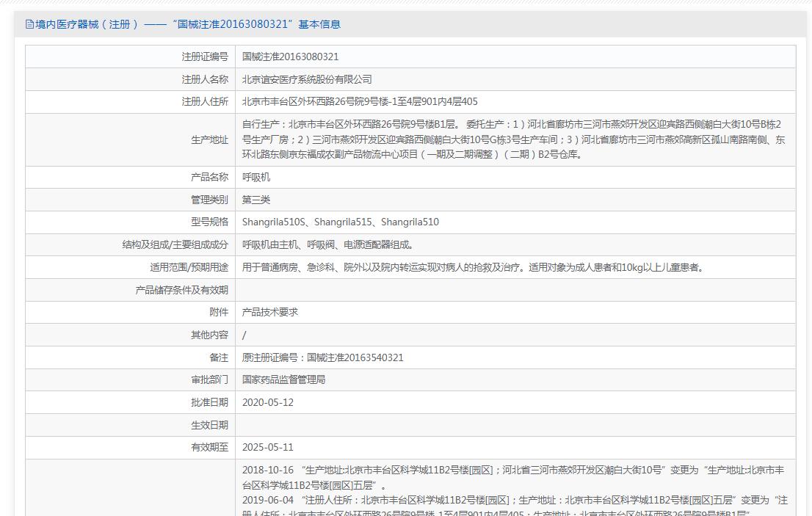The height and width of the screenshot is (516, 812).
Task: Click the header title '境内医疗器械（注册）'
Action: tap(87, 24)
